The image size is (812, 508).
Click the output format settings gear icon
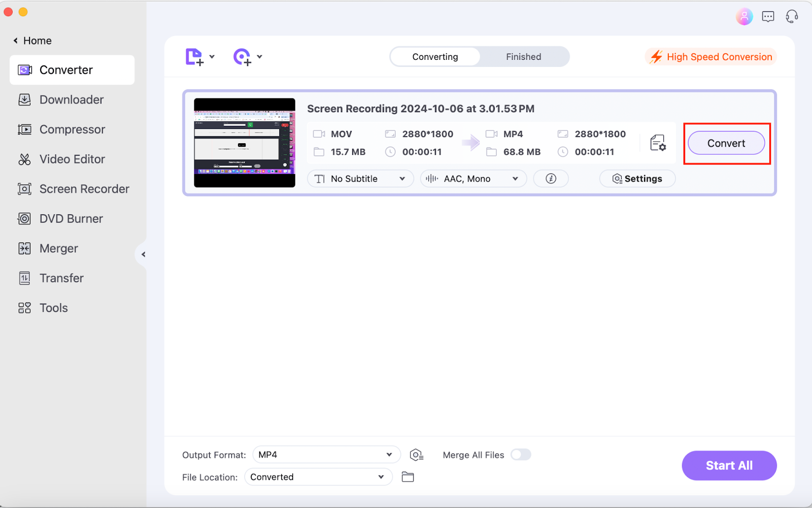pos(417,455)
